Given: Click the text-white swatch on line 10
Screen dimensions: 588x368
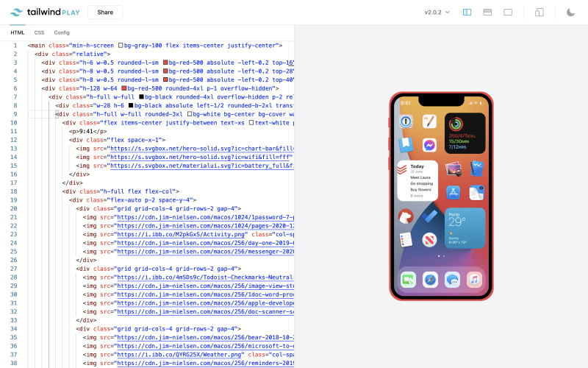Looking at the screenshot, I should (251, 123).
